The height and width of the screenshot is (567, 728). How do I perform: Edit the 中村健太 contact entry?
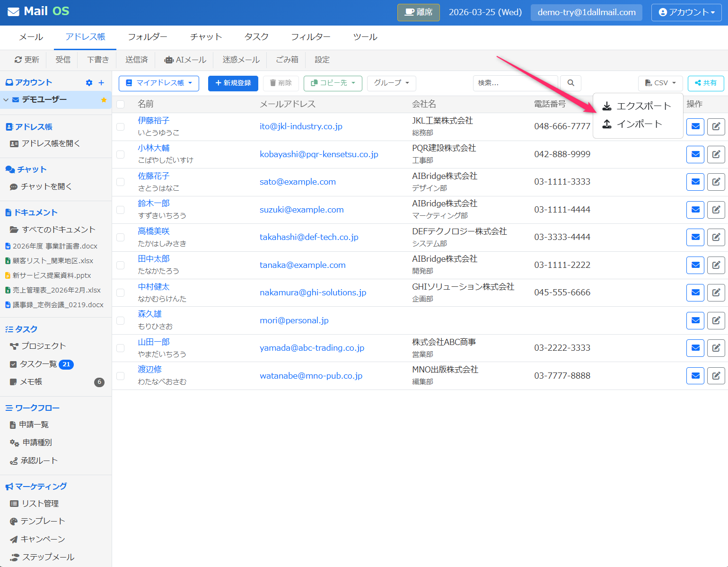pyautogui.click(x=716, y=292)
